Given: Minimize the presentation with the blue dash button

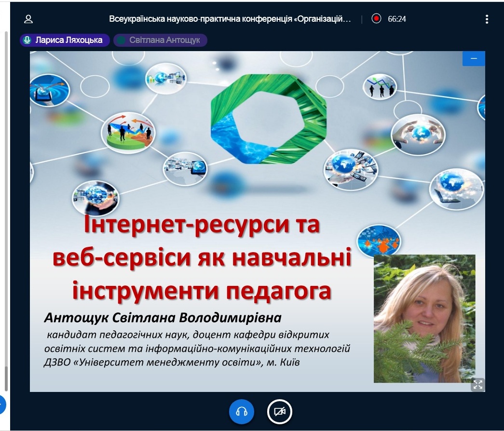Looking at the screenshot, I should tap(473, 58).
